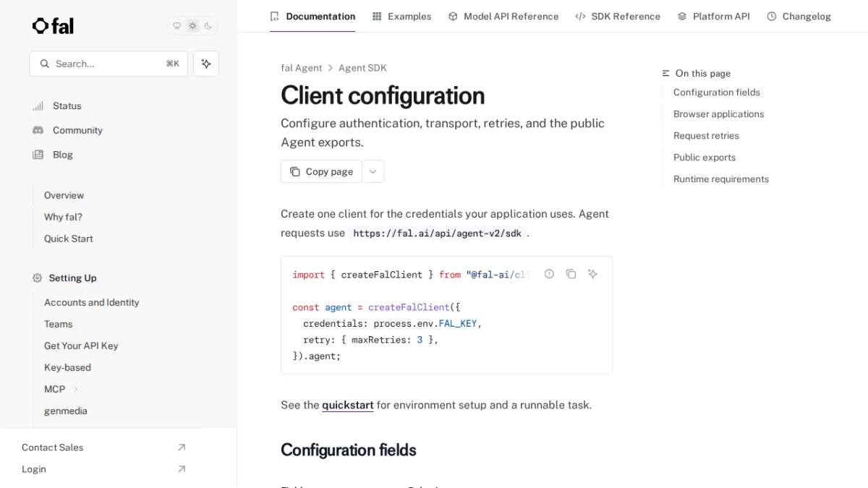Click the fal Agent breadcrumb
This screenshot has width=868, height=488.
[302, 68]
